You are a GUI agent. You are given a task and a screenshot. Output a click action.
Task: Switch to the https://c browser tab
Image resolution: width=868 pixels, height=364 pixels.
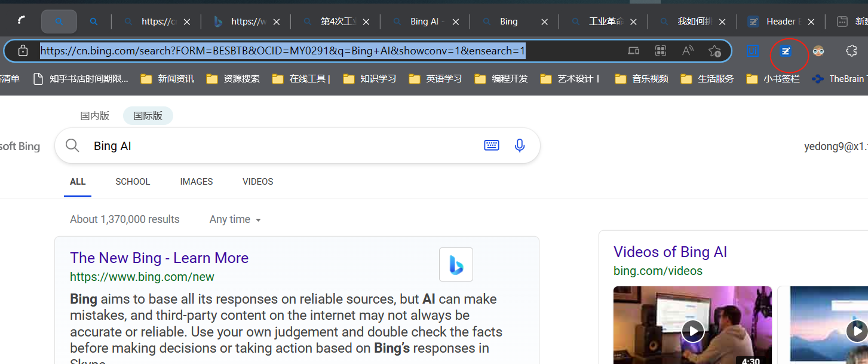156,22
